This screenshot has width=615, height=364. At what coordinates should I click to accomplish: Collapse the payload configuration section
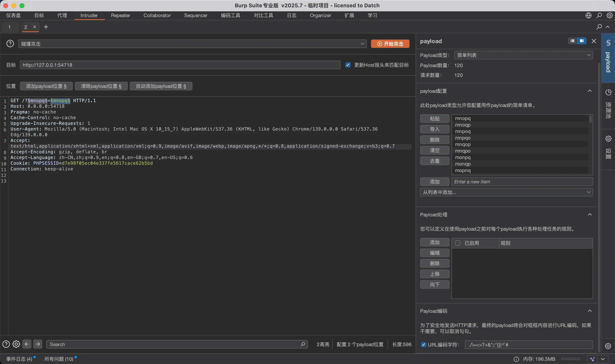pyautogui.click(x=590, y=91)
